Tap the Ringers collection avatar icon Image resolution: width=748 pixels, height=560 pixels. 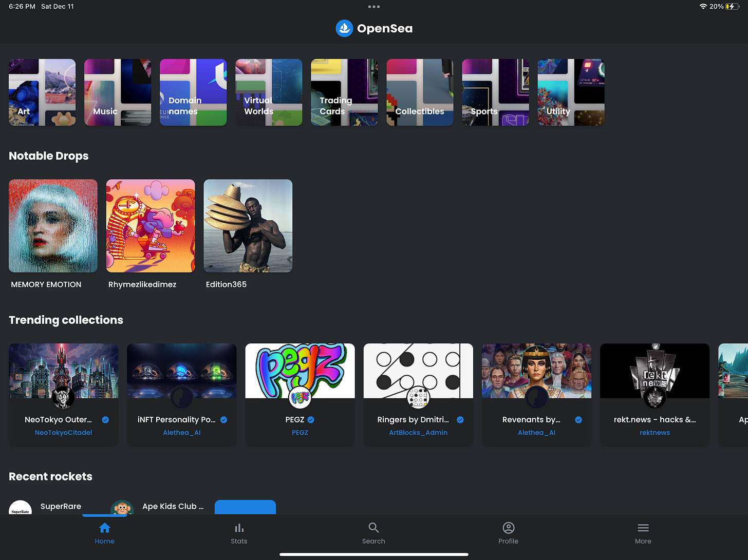tap(418, 397)
